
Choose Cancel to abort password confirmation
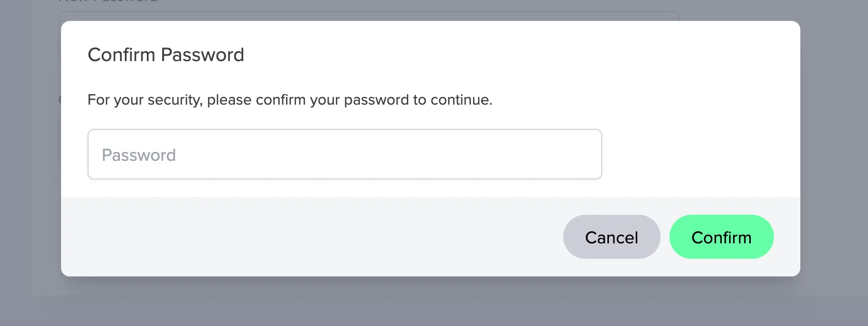coord(612,237)
